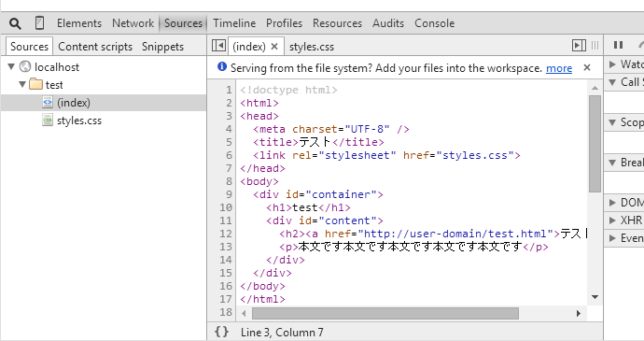
Task: Open the Resources panel
Action: [337, 23]
